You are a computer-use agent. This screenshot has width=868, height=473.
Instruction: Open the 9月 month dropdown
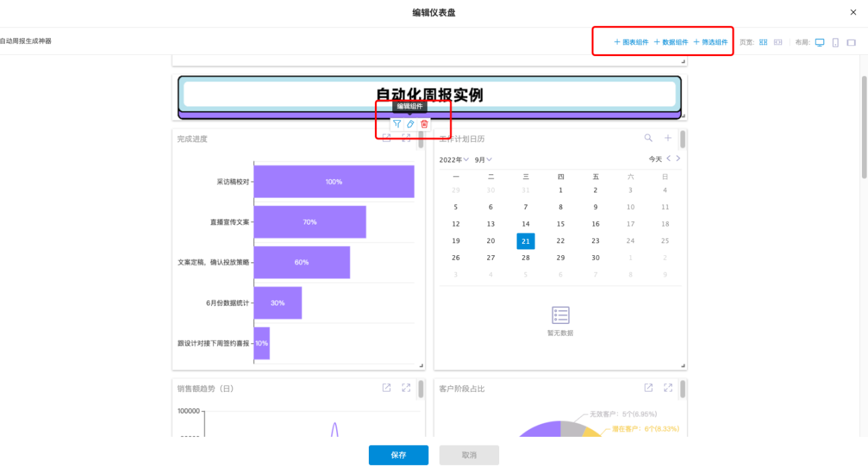tap(483, 160)
